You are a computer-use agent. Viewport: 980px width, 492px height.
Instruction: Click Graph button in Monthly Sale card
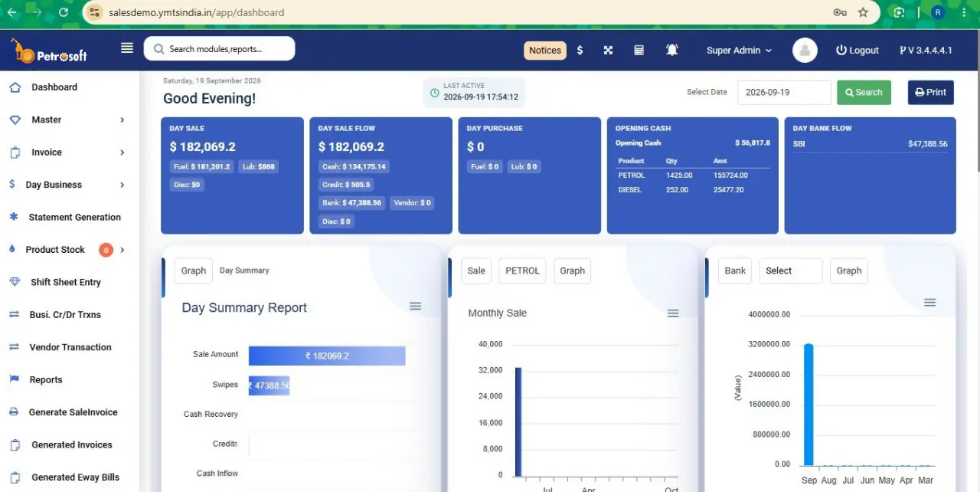click(x=573, y=271)
